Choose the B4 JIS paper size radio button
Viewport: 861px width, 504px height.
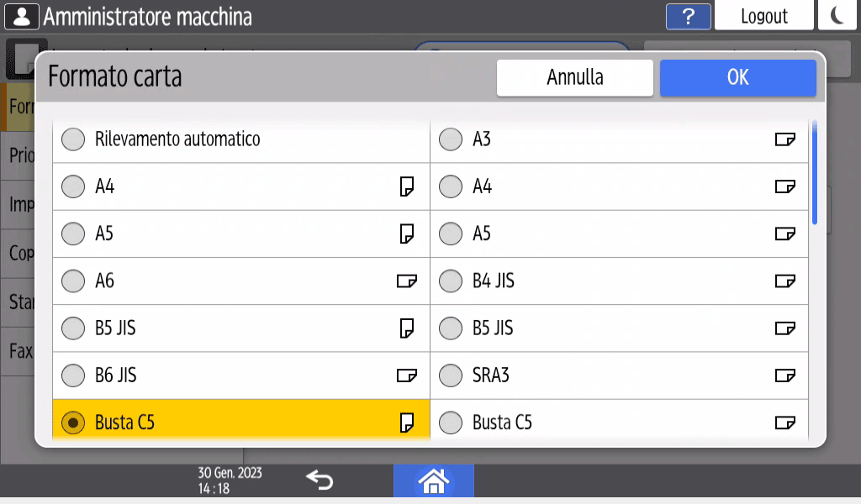click(x=452, y=281)
